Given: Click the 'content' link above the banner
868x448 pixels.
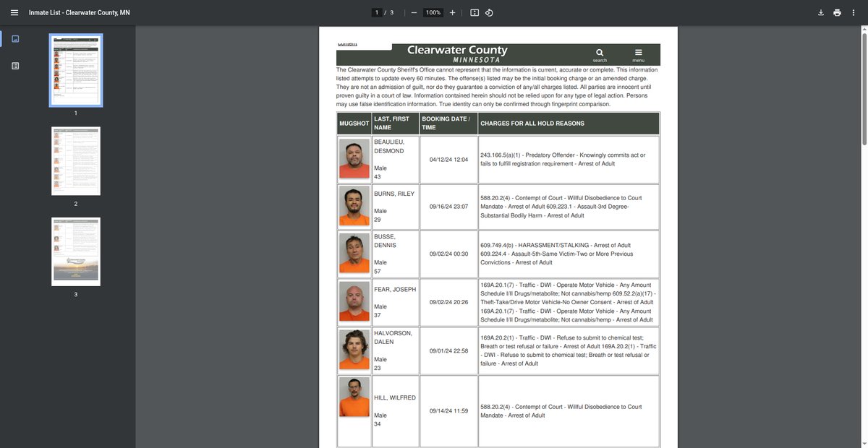Looking at the screenshot, I should coord(347,44).
